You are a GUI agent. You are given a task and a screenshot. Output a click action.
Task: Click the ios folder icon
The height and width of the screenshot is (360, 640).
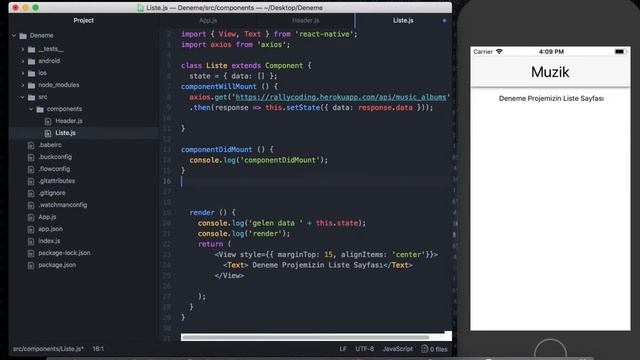click(x=31, y=73)
